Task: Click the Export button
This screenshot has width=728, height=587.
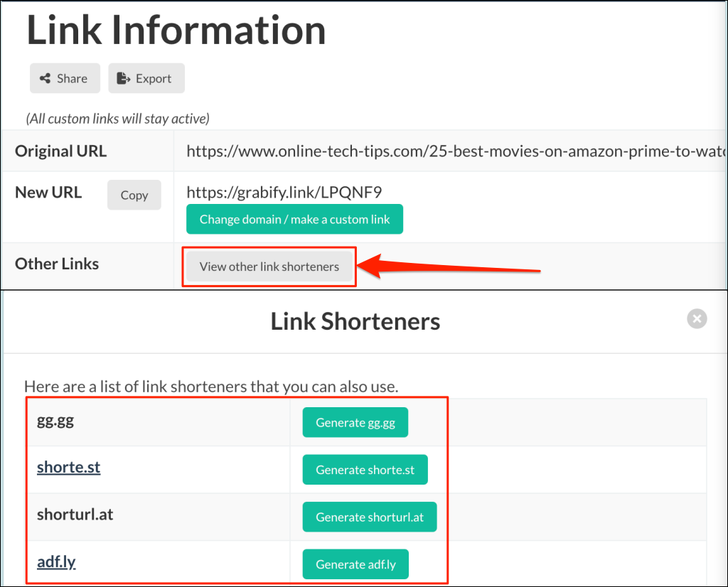Action: coord(146,78)
